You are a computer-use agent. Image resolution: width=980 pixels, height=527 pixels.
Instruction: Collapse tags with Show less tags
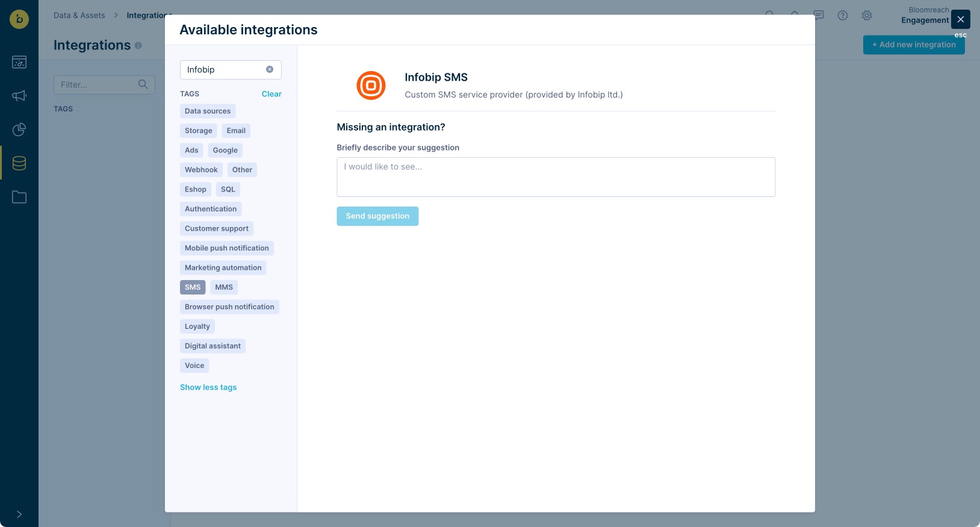(x=208, y=387)
